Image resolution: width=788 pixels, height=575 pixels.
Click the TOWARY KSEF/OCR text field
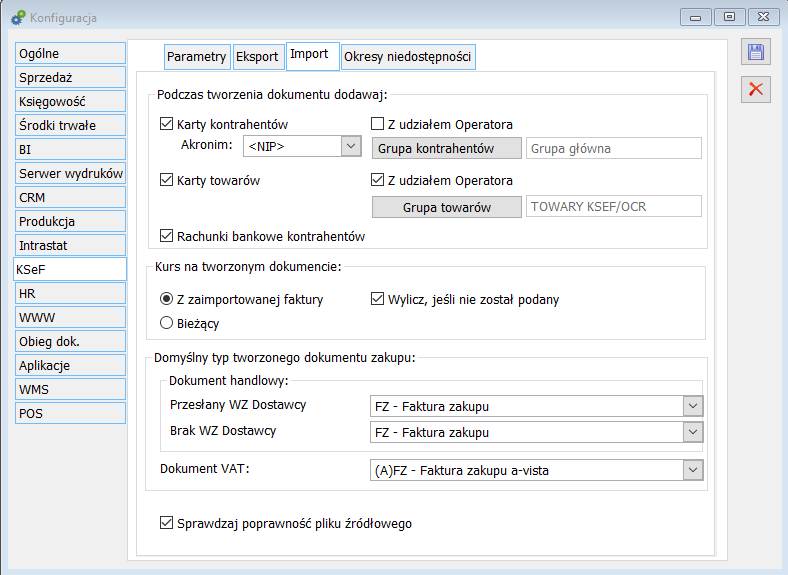[614, 206]
